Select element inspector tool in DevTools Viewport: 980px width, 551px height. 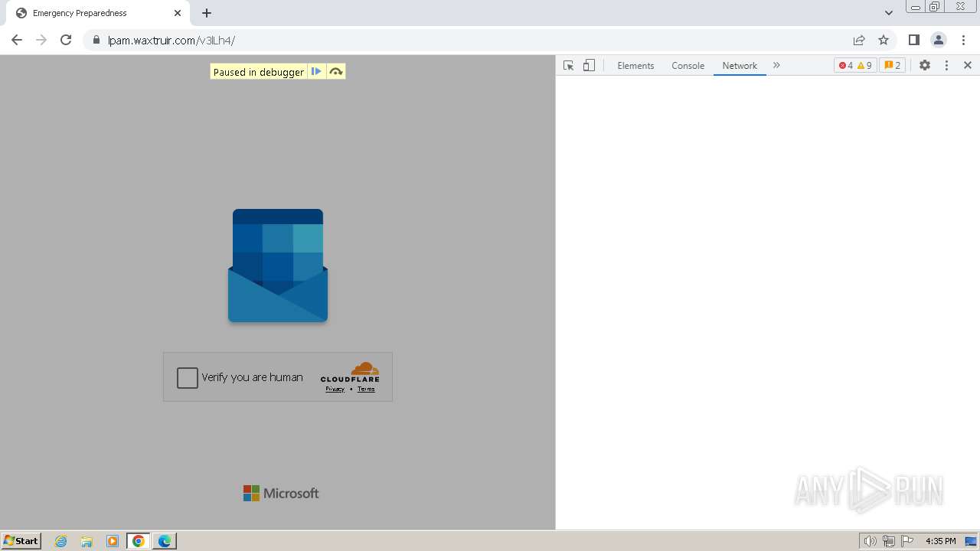(568, 66)
